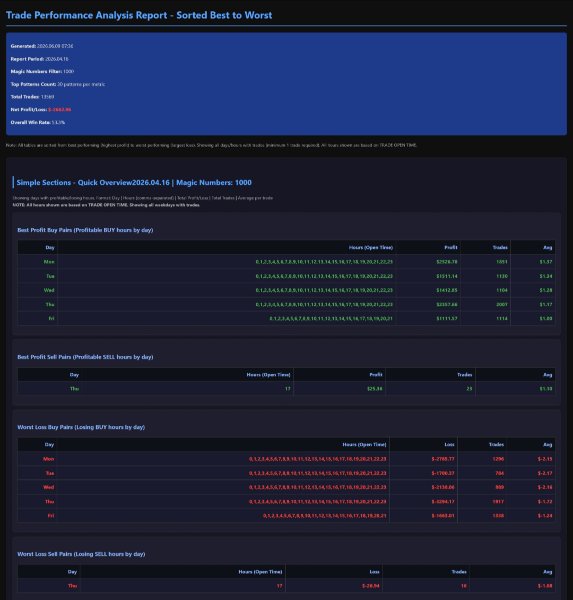This screenshot has width=573, height=600.
Task: Click 'Loss' header in Worst Loss Sell table
Action: (374, 572)
